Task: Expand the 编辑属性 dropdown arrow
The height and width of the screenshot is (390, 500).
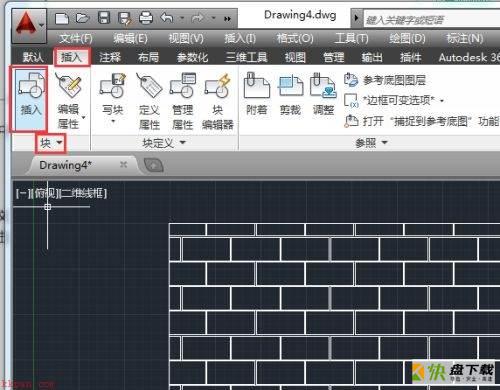Action: pos(83,117)
